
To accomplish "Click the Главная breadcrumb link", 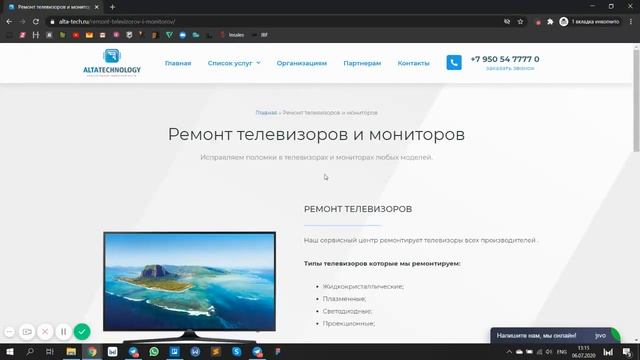I will (266, 113).
